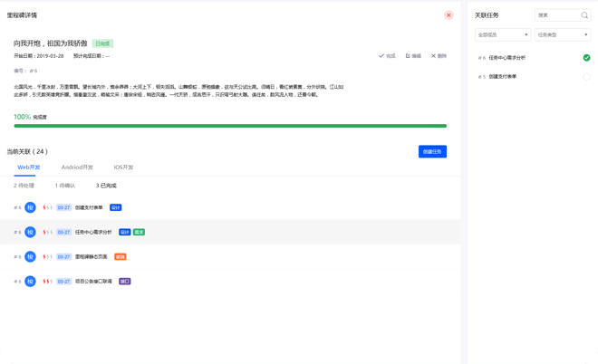
Task: Switch to the Android开发 tab
Action: click(77, 168)
